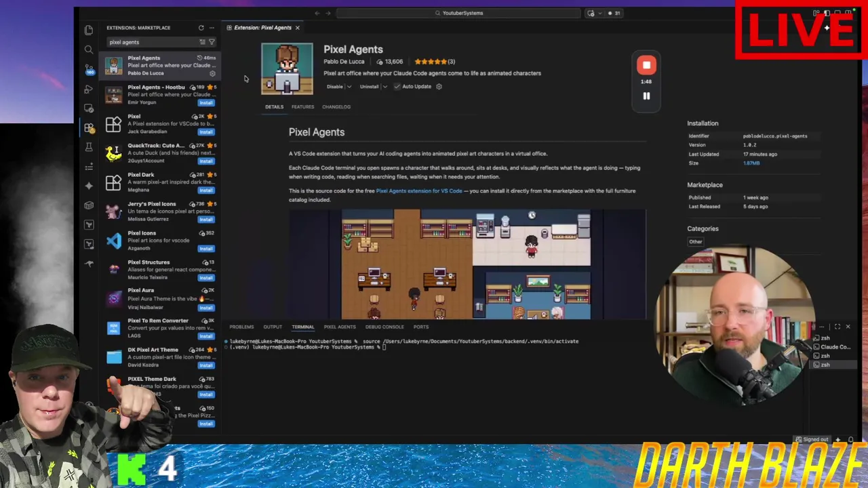Image resolution: width=868 pixels, height=488 pixels.
Task: Maximize the terminal panel
Action: tap(837, 327)
